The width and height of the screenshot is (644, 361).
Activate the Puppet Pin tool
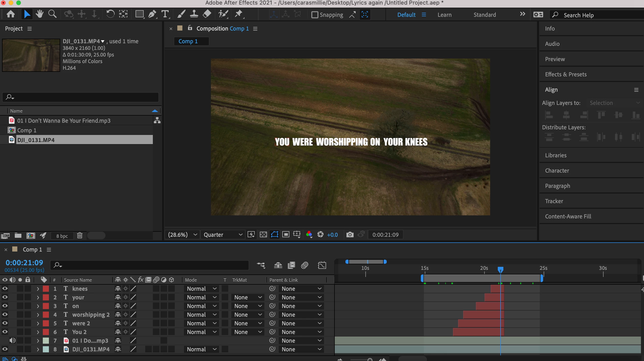pos(238,14)
